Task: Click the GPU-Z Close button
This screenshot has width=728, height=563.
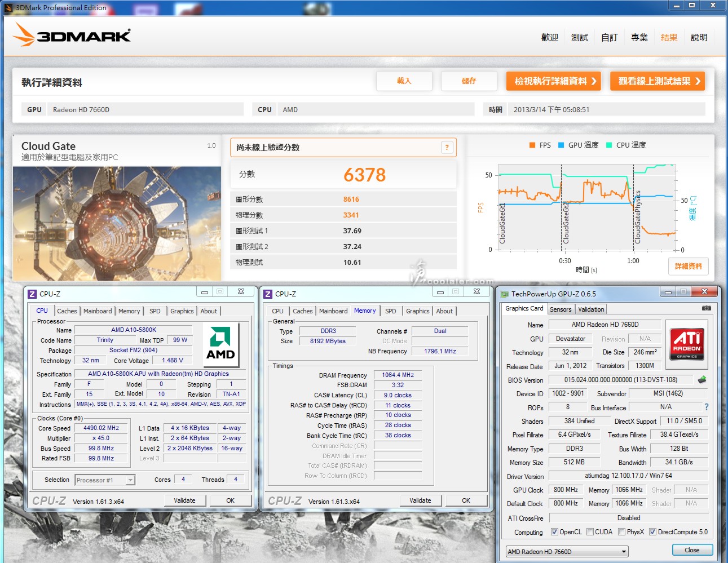Action: (x=692, y=550)
